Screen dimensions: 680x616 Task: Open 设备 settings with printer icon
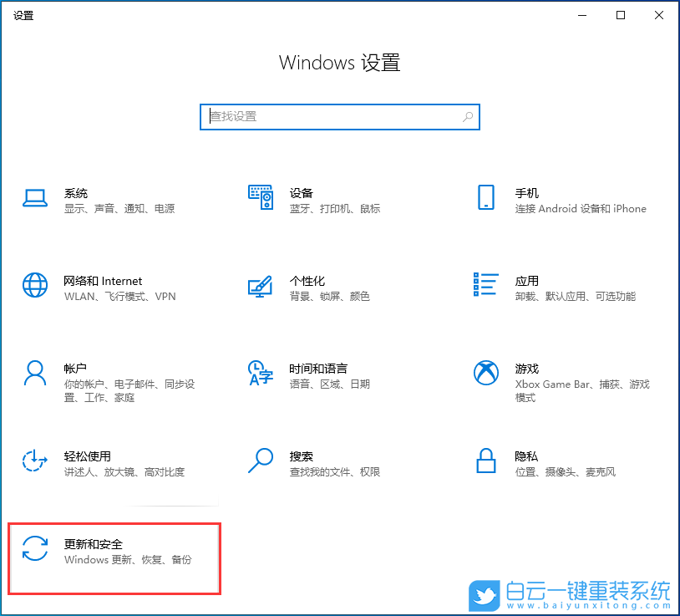[261, 198]
